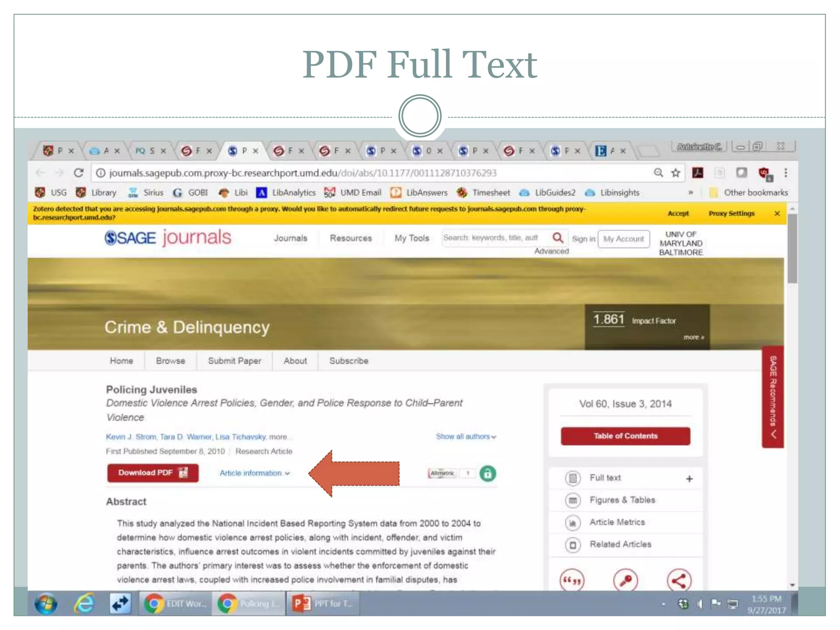The image size is (840, 630).
Task: Click the browser back arrow
Action: click(40, 173)
